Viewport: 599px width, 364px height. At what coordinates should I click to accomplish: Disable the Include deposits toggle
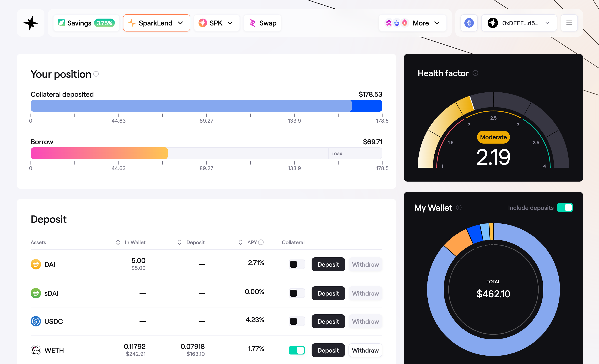coord(564,208)
